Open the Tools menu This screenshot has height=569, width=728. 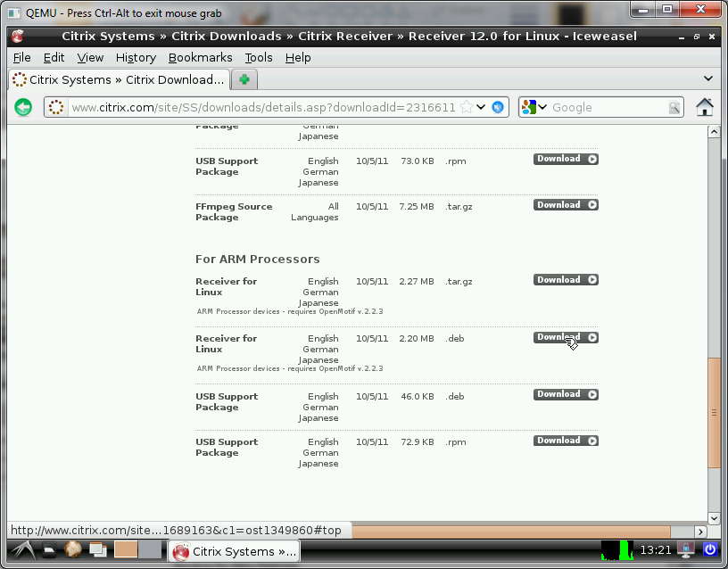pyautogui.click(x=259, y=58)
